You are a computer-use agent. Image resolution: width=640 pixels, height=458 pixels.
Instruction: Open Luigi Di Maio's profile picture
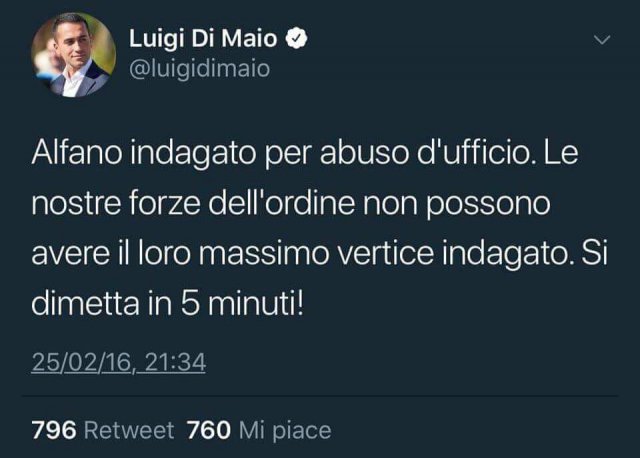pyautogui.click(x=74, y=55)
